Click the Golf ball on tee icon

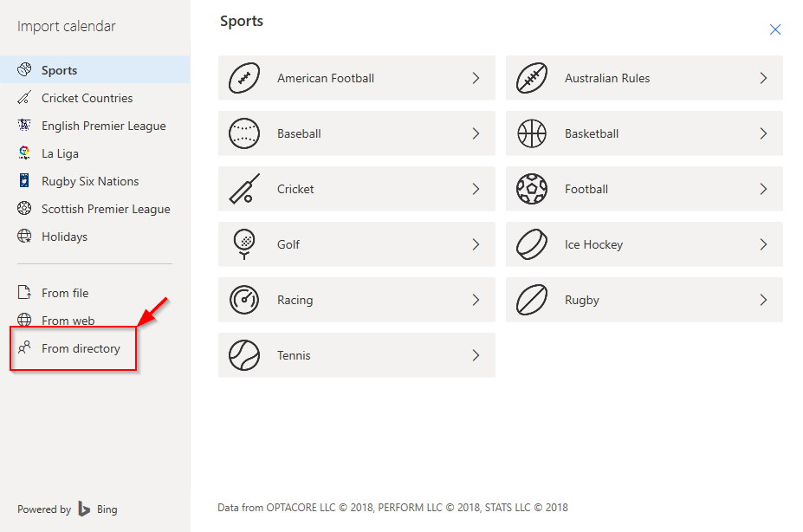[244, 244]
